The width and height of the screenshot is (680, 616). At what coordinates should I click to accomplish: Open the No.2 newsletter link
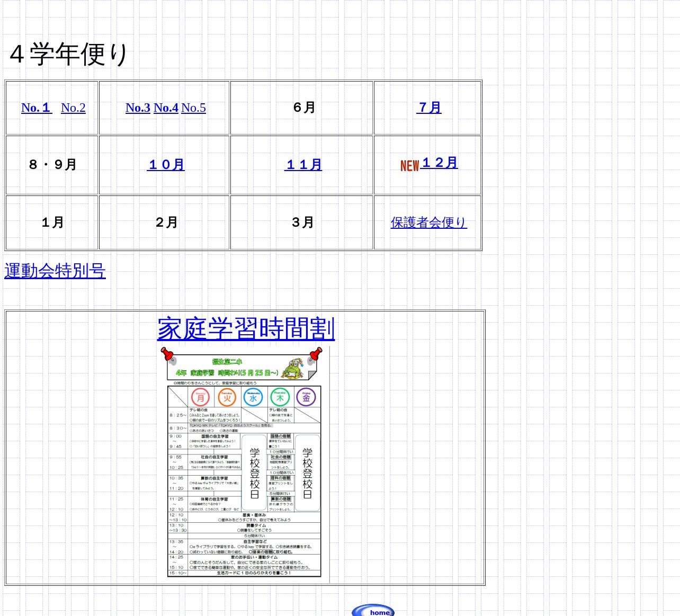[73, 108]
